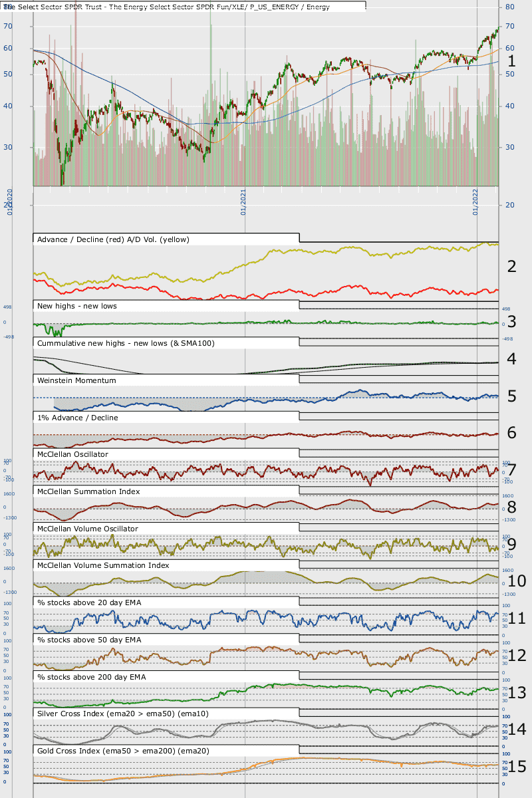The height and width of the screenshot is (798, 532).
Task: Click panel number 13 beside 200 day EMA chart
Action: [x=517, y=692]
